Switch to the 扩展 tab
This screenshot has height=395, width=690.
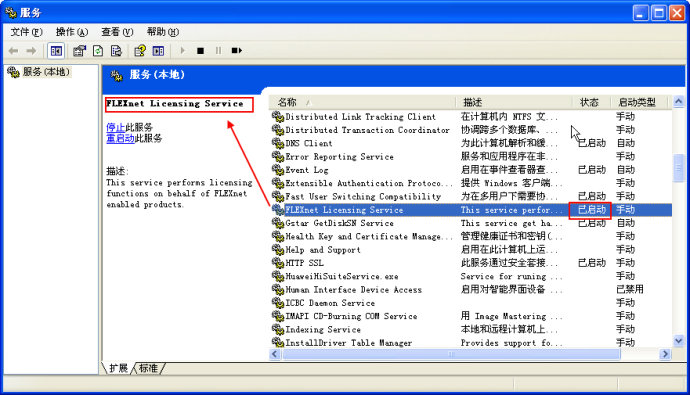point(118,368)
